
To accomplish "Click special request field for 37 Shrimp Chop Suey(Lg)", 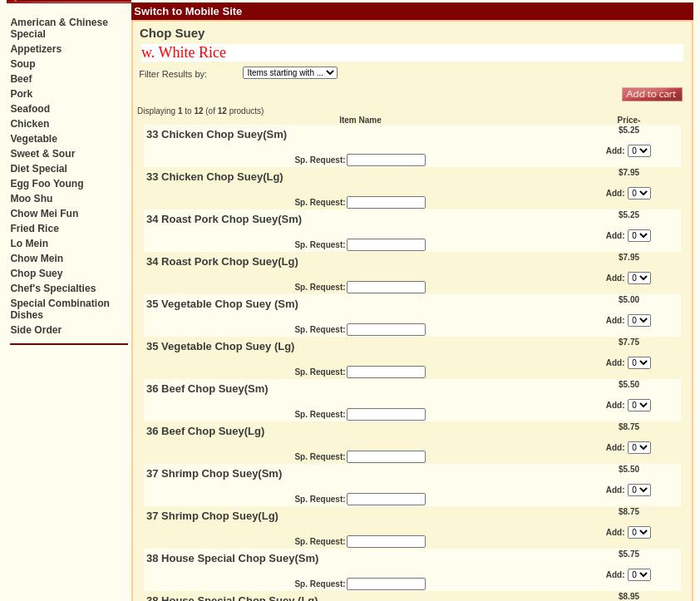I will point(386,542).
